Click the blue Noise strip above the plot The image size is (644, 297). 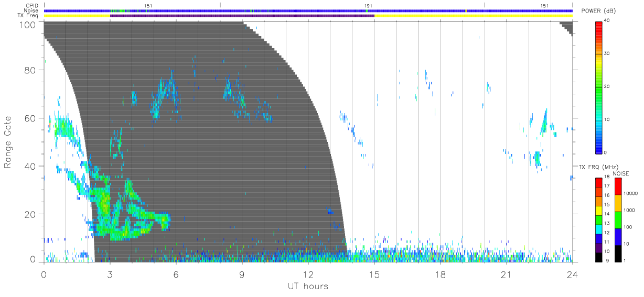[308, 10]
